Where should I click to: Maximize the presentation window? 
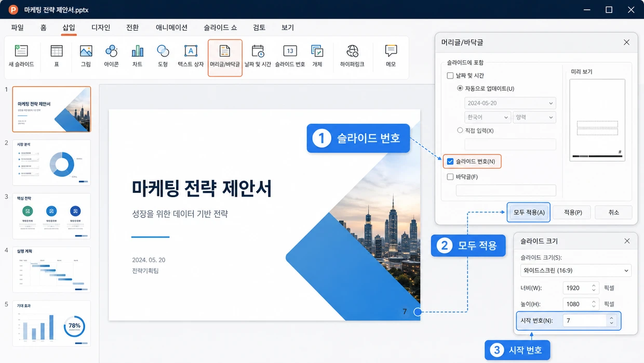[x=609, y=9]
